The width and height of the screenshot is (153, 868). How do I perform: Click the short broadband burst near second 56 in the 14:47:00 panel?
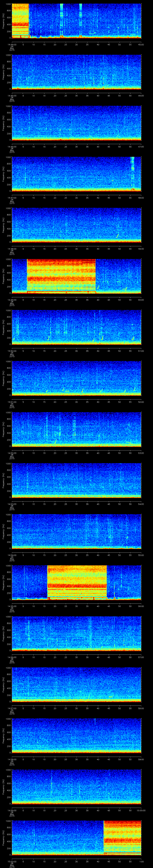[x=133, y=174]
